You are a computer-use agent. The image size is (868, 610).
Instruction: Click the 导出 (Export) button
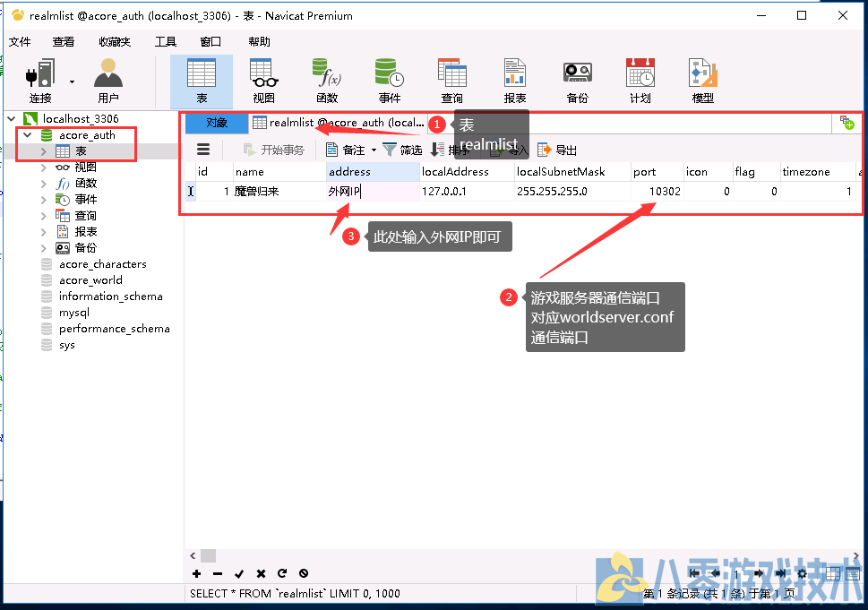click(557, 150)
